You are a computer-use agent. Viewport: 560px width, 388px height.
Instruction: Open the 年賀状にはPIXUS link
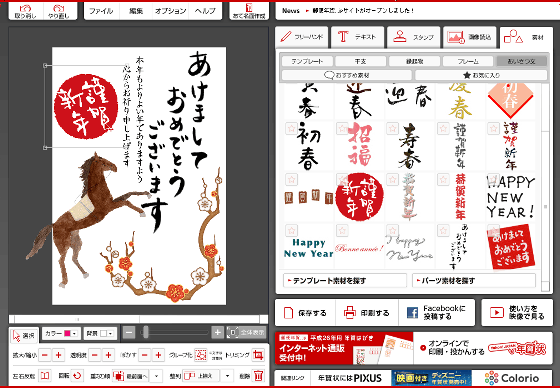[350, 378]
